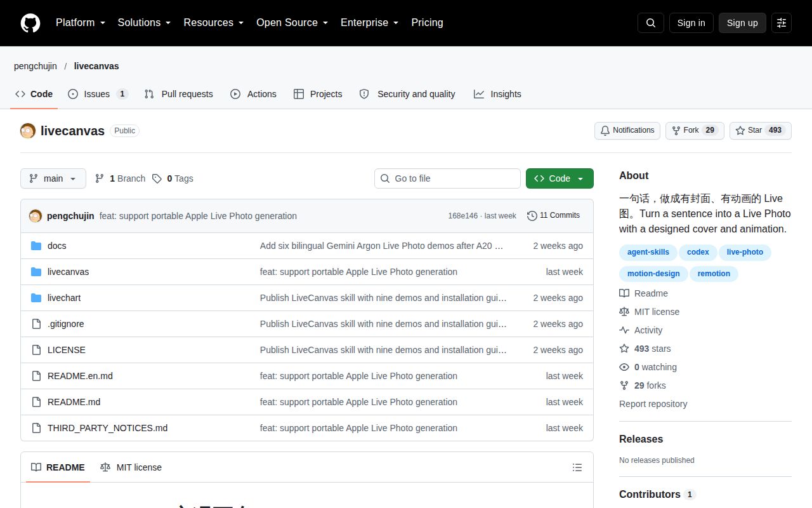Fork the repository
812x508 pixels.
695,130
